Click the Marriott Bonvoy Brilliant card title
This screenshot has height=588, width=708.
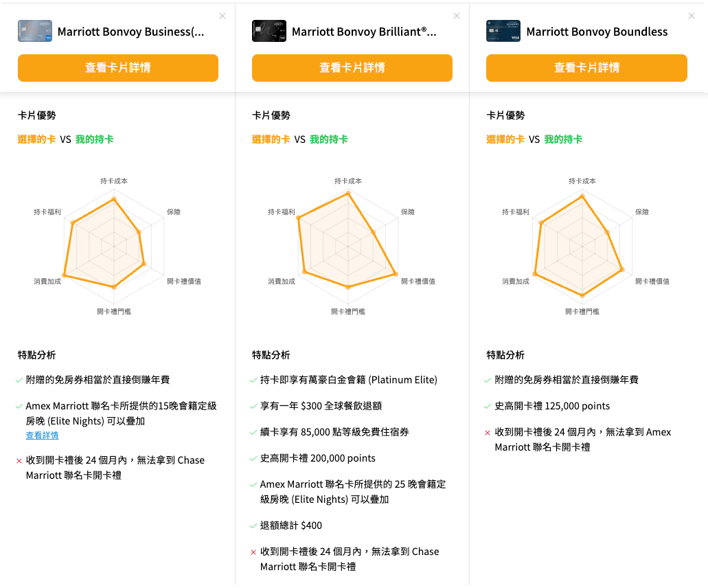364,32
